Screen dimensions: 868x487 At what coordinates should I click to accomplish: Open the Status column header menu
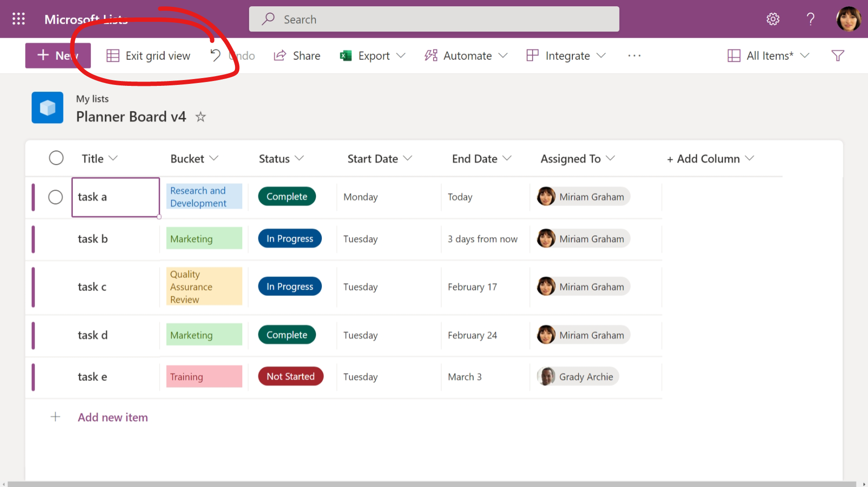click(x=281, y=159)
